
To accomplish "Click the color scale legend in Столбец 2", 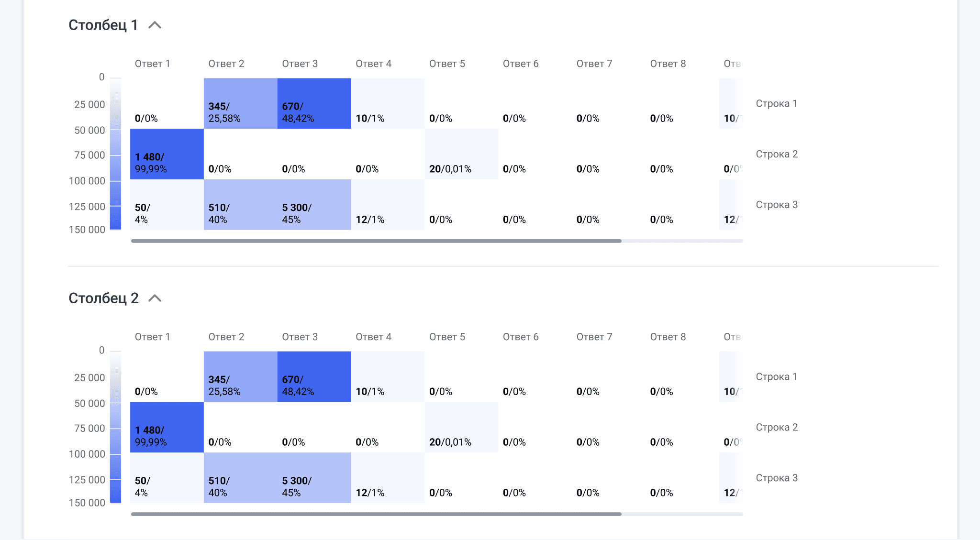I will (115, 427).
